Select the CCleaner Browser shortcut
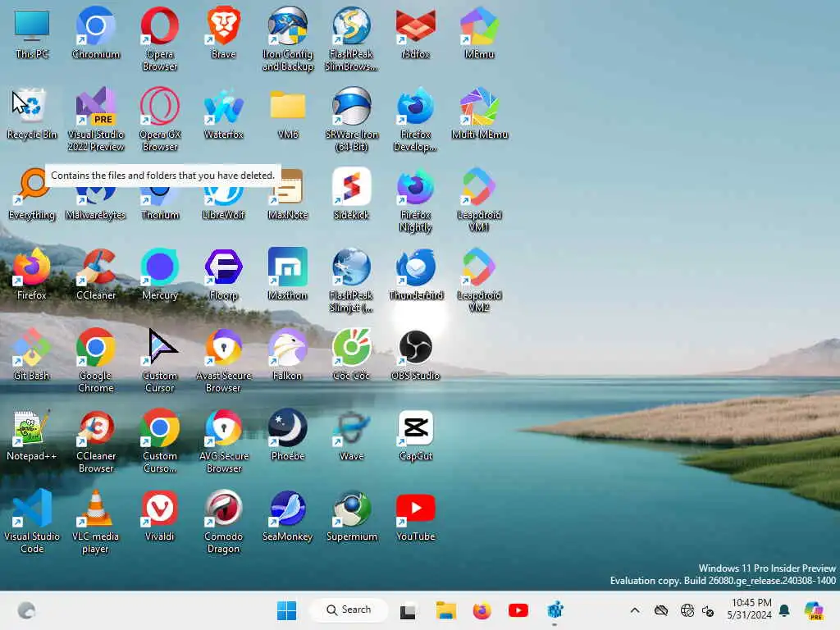 [x=95, y=441]
